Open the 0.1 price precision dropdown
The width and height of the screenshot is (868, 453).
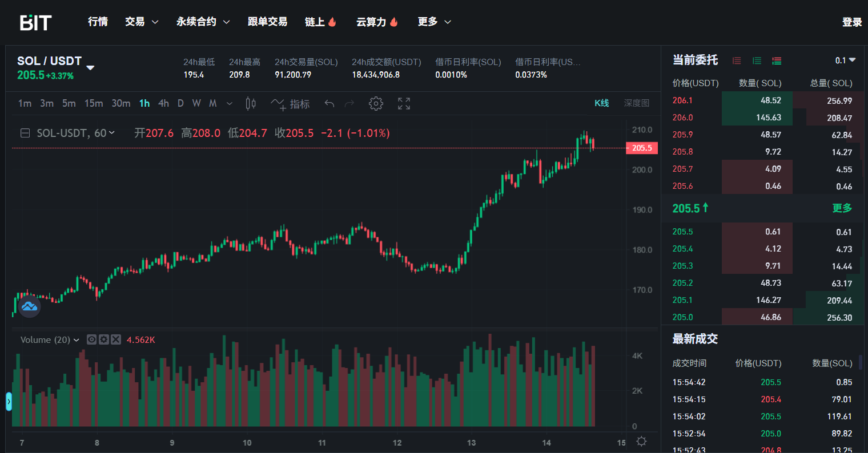[x=845, y=60]
